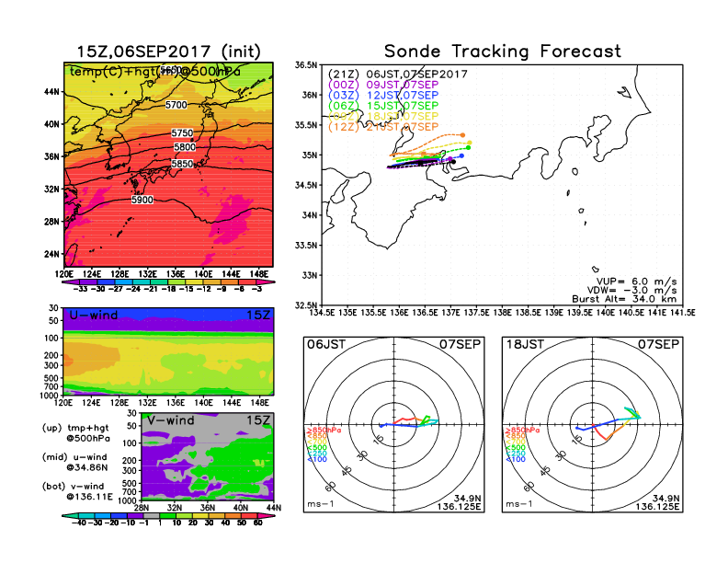The width and height of the screenshot is (728, 563).
Task: Click the "5700" contour label
Action: [x=176, y=106]
